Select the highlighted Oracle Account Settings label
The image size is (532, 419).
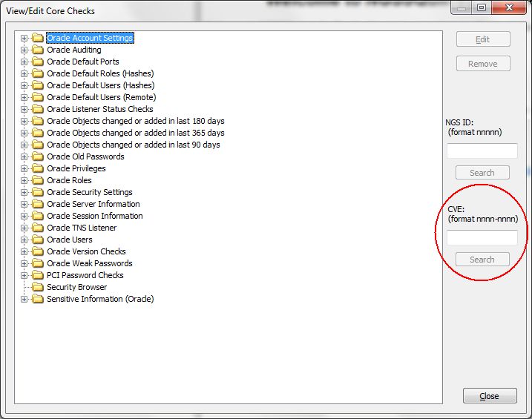coord(90,38)
